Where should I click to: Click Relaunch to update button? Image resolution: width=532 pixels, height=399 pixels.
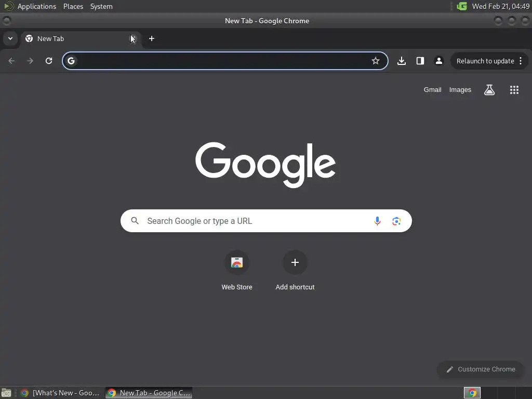point(485,61)
